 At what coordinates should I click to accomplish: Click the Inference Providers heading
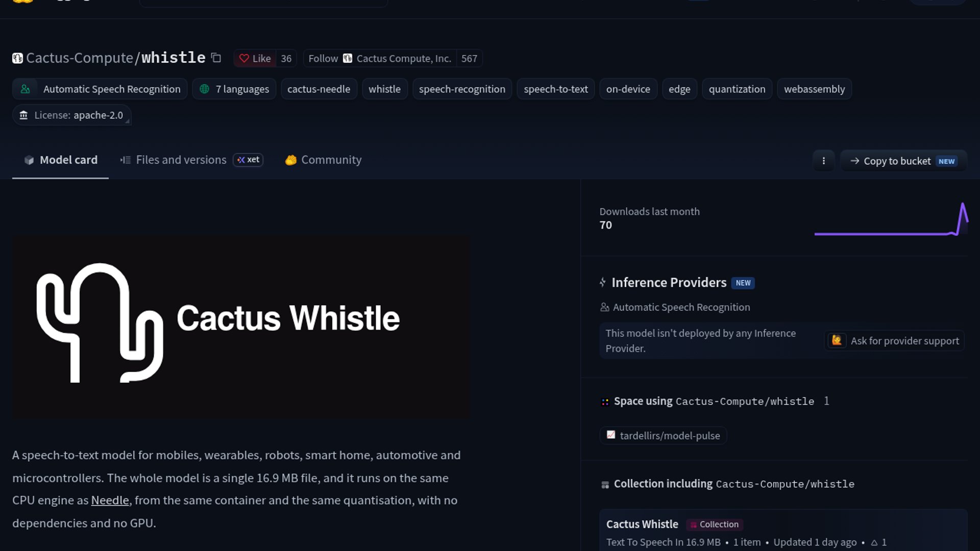669,282
